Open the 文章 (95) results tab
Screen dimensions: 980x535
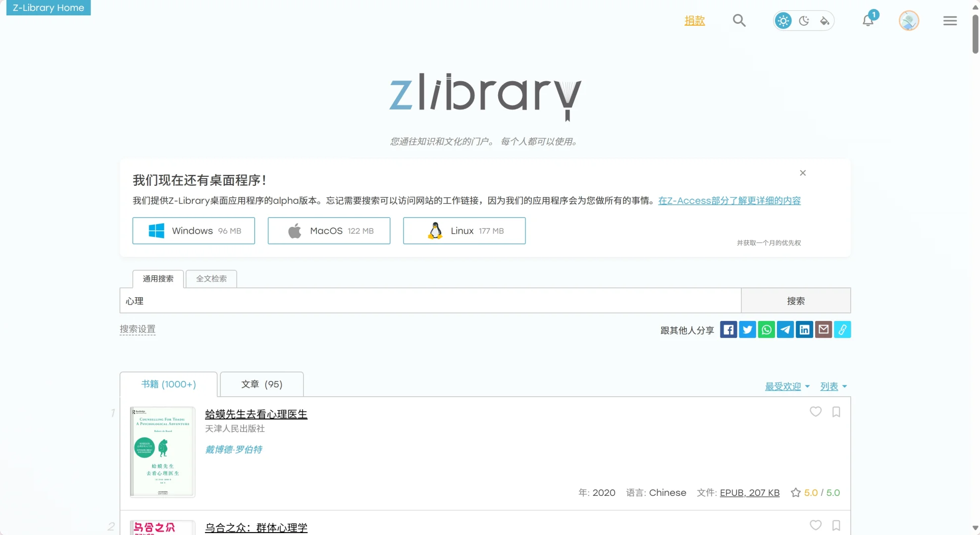click(261, 384)
